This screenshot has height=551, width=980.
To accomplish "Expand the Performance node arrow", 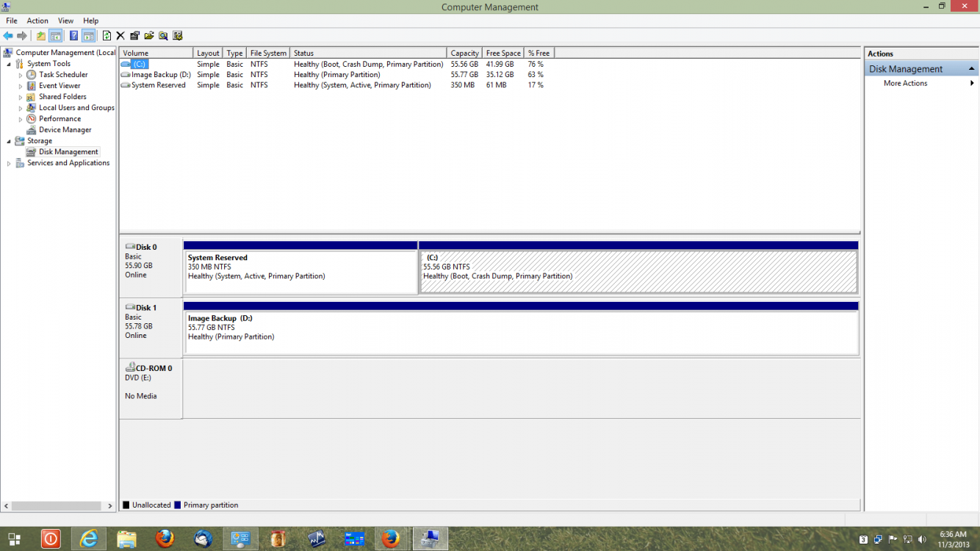I will click(21, 119).
